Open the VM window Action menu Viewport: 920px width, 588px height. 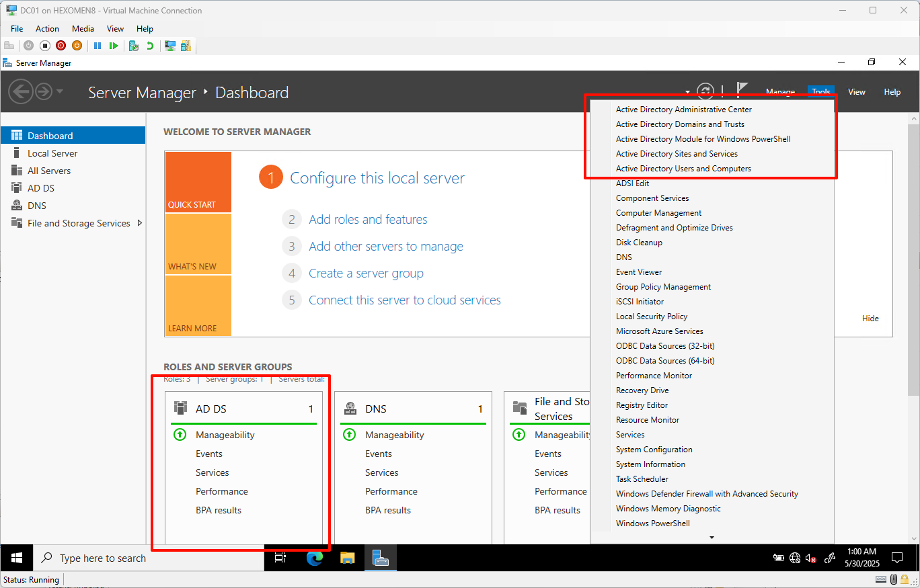point(47,29)
